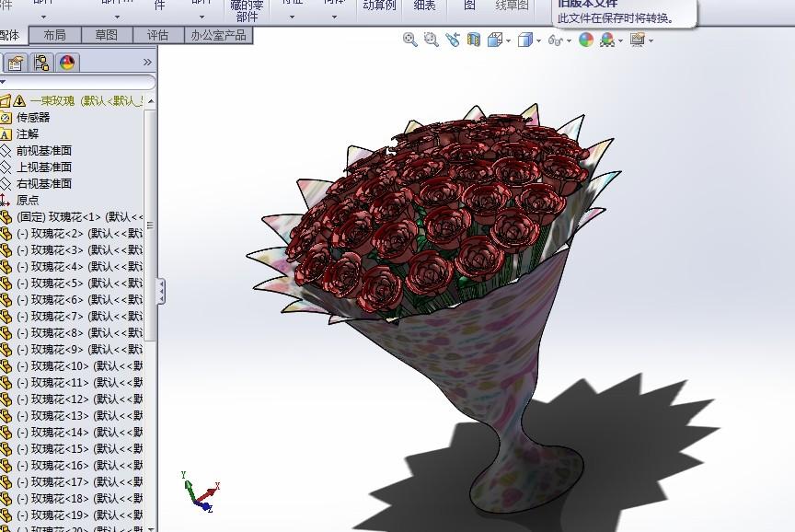Select the 玫瑰花<3> component
The width and height of the screenshot is (795, 532).
(80, 250)
